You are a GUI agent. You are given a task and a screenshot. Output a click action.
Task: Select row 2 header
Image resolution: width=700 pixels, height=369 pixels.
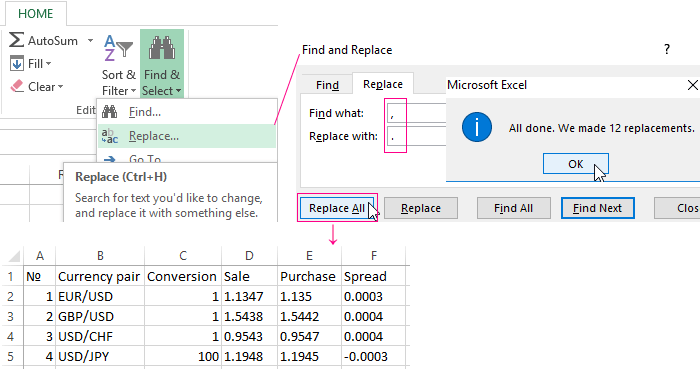click(11, 296)
